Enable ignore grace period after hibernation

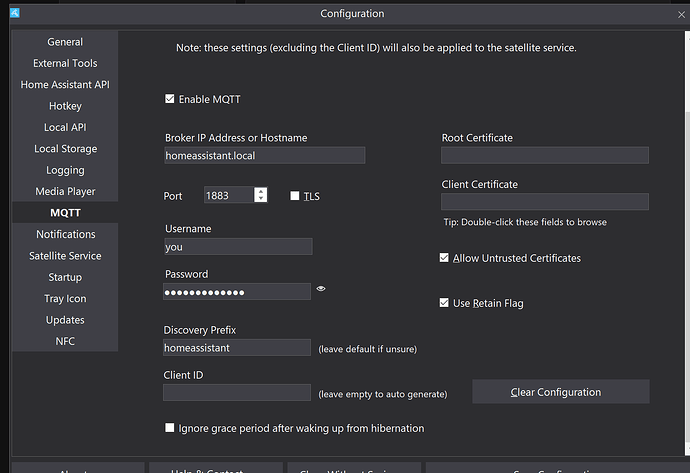[170, 428]
